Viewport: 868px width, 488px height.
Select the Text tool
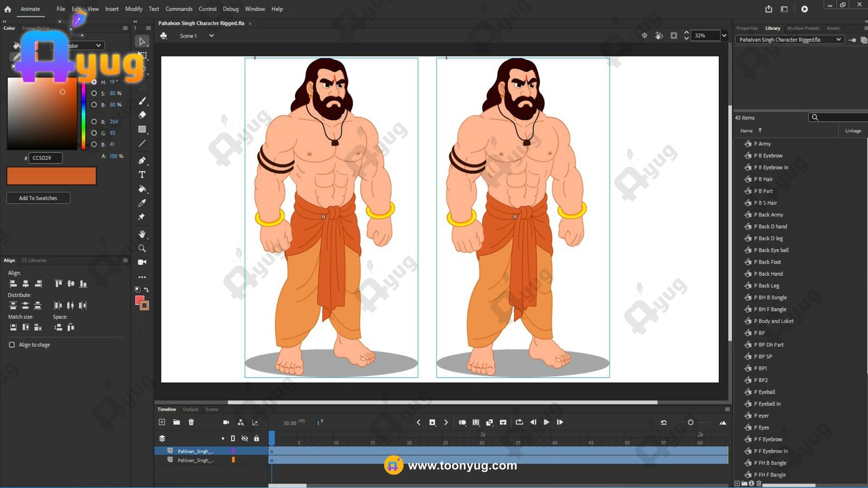coord(142,175)
